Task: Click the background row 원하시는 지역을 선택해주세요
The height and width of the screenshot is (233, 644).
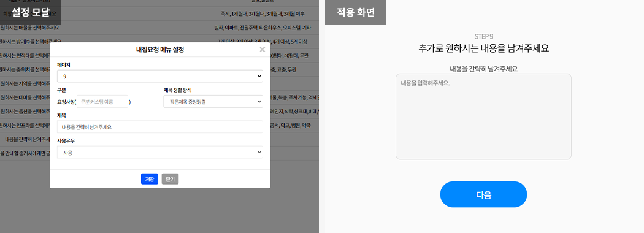Action: click(x=25, y=84)
